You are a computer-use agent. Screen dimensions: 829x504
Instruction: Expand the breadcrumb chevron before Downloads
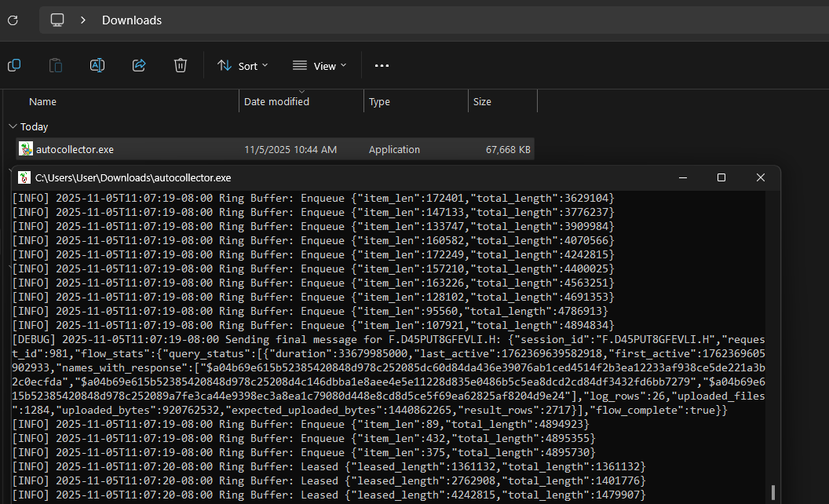tap(82, 20)
